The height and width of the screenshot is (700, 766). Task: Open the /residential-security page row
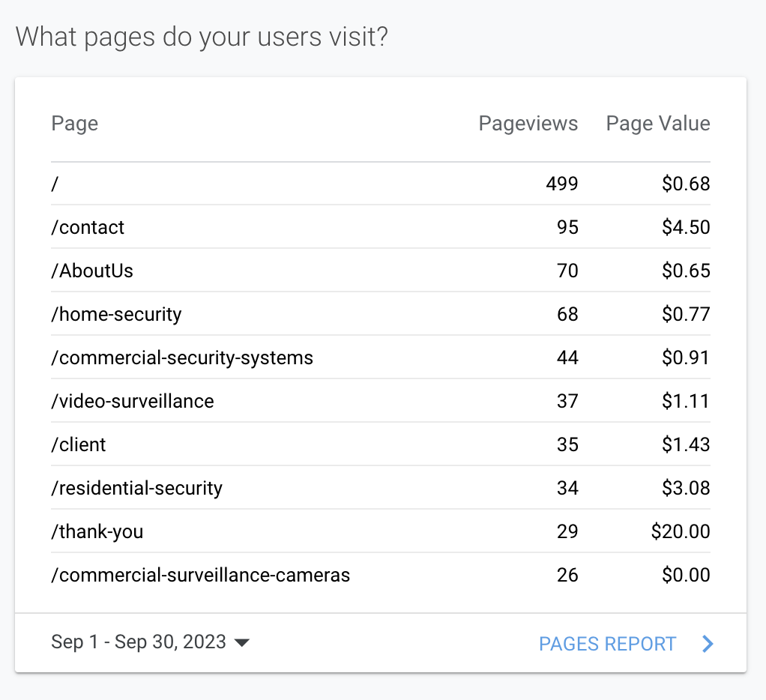(x=137, y=488)
